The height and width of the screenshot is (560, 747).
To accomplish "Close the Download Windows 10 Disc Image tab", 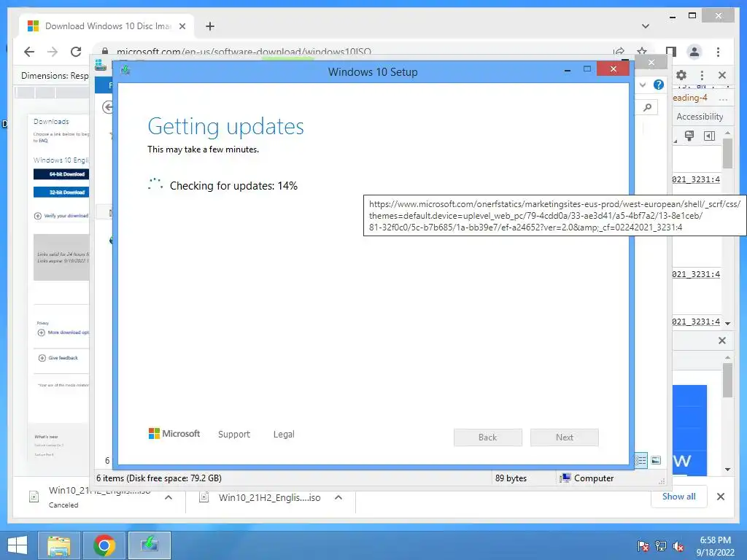I will tap(182, 26).
